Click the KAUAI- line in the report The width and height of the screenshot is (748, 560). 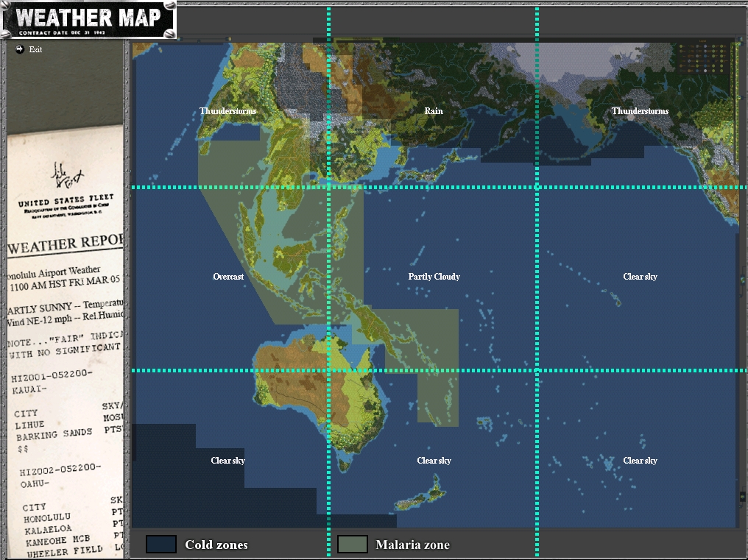29,390
